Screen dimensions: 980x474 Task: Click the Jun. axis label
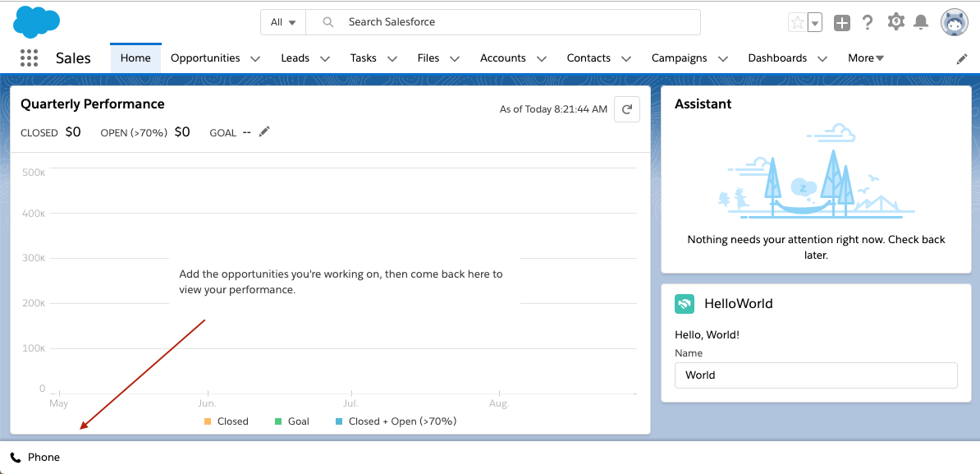point(208,403)
